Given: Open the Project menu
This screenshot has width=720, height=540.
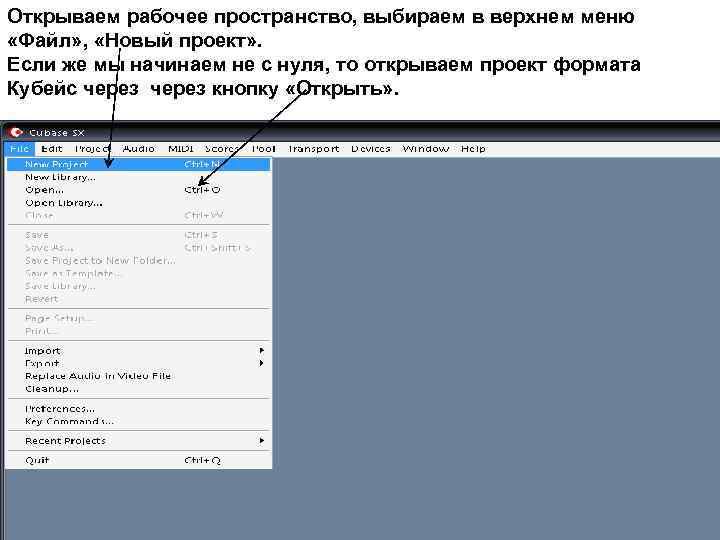Looking at the screenshot, I should pos(93,149).
